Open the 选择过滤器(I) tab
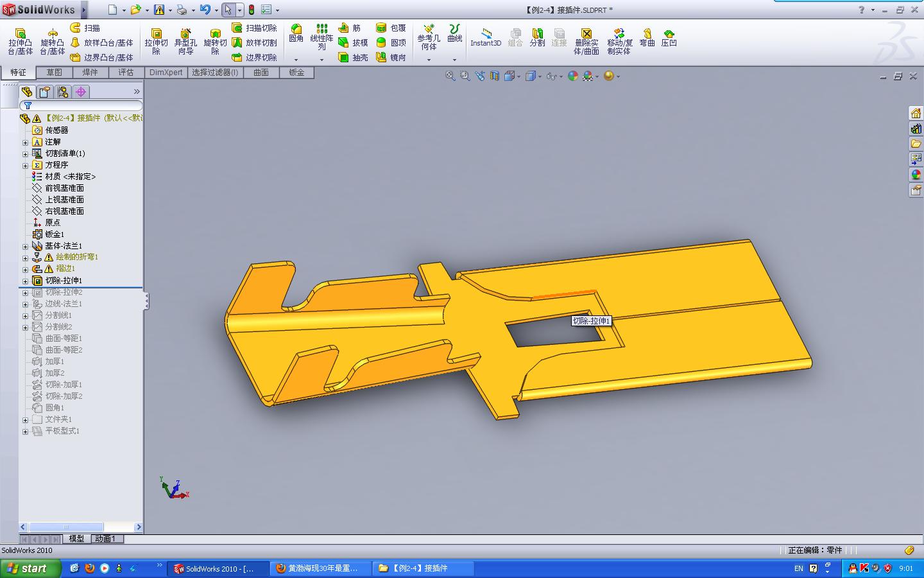Viewport: 924px width, 578px height. (x=215, y=73)
